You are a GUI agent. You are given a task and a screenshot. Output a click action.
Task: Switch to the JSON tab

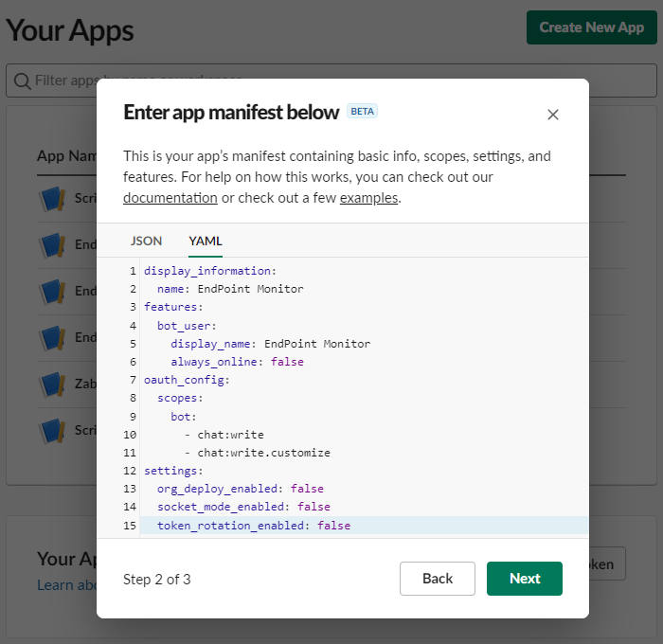point(146,241)
